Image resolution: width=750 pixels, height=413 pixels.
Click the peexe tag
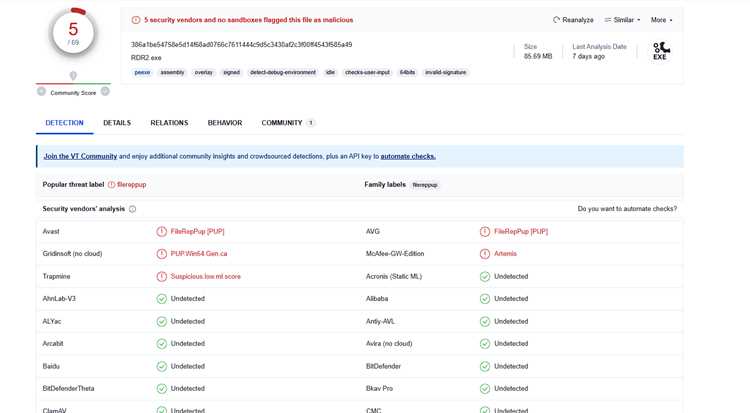[143, 73]
